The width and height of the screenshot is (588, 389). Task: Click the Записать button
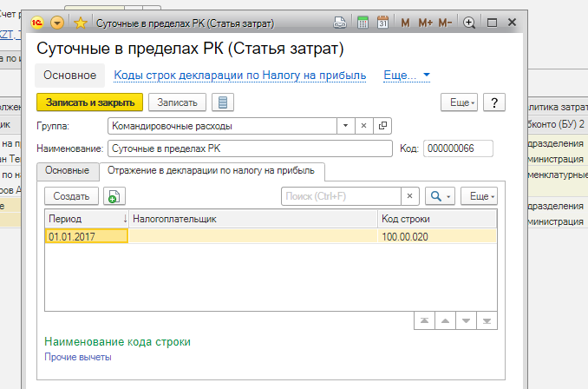pyautogui.click(x=177, y=102)
